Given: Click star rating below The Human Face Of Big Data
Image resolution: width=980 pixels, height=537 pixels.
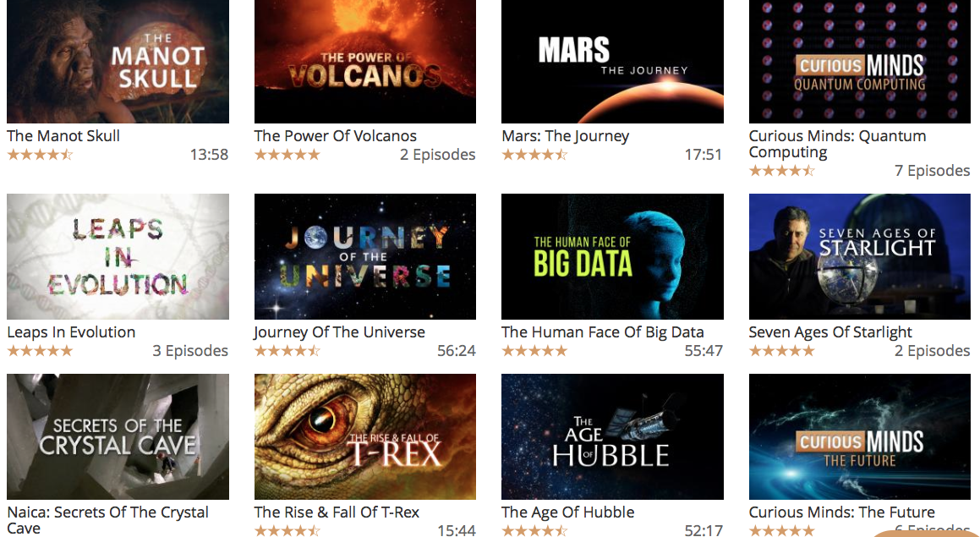Looking at the screenshot, I should 534,351.
